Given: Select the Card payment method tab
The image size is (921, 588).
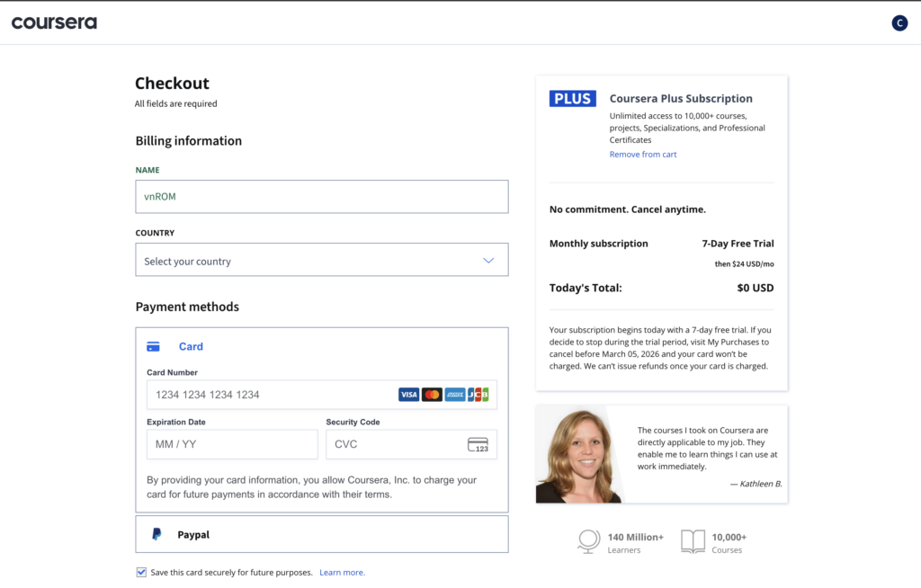Looking at the screenshot, I should [x=191, y=347].
